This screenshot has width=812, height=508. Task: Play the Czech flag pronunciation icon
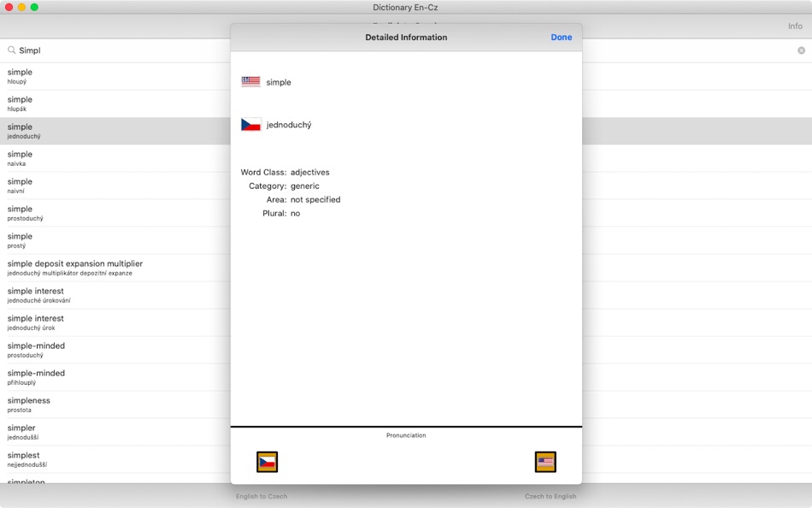click(x=266, y=462)
